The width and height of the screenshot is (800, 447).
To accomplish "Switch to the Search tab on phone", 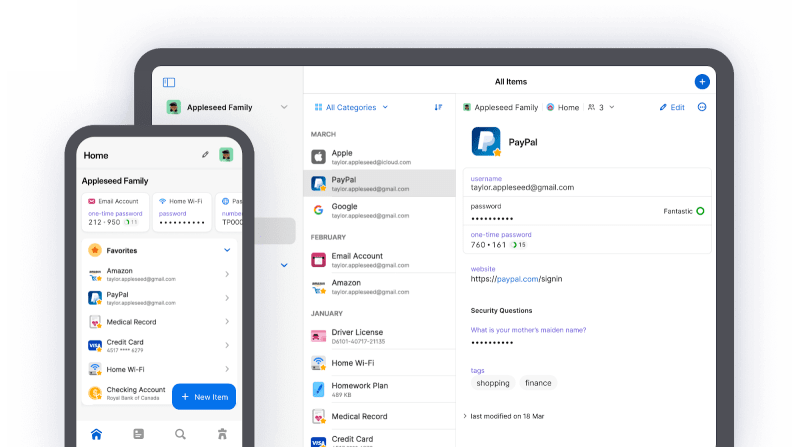I will 180,434.
